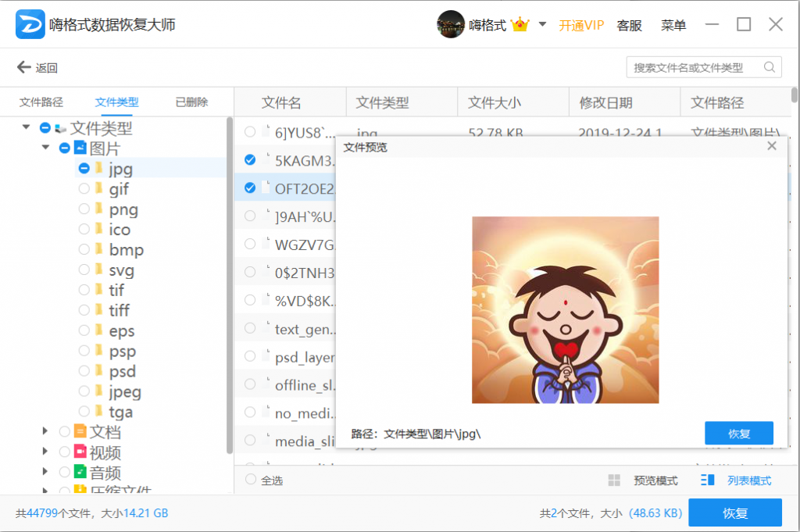Viewport: 800px width, 532px height.
Task: Select the eps folder icon
Action: (x=99, y=330)
